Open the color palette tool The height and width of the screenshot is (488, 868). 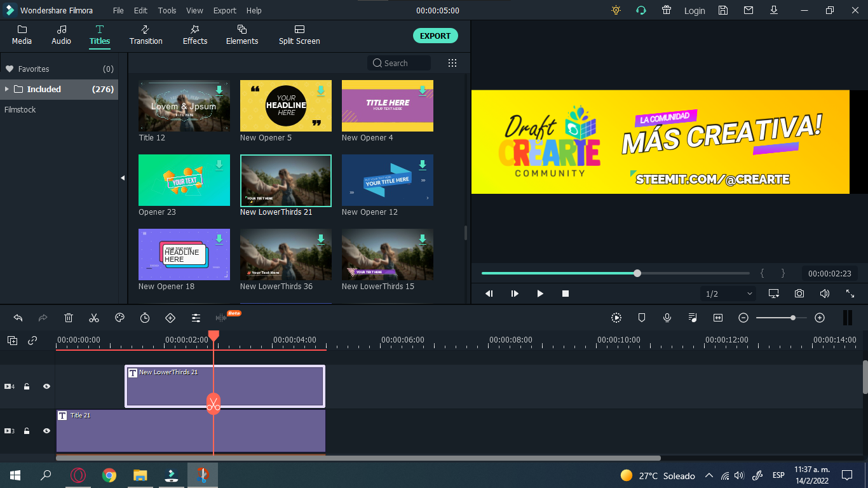pos(119,318)
